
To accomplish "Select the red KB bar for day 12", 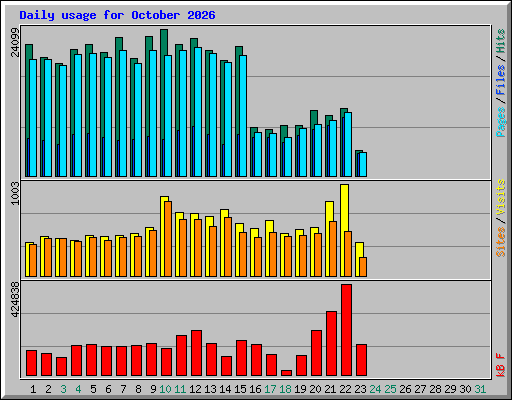I will (x=196, y=353).
